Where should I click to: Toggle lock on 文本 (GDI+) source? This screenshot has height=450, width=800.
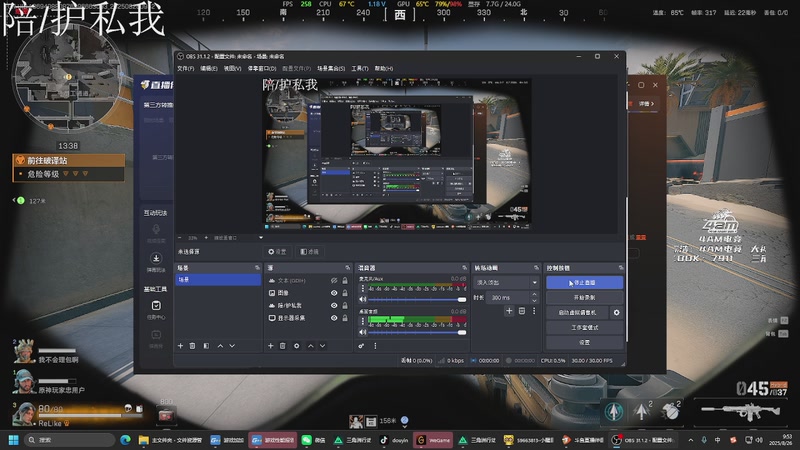[345, 281]
